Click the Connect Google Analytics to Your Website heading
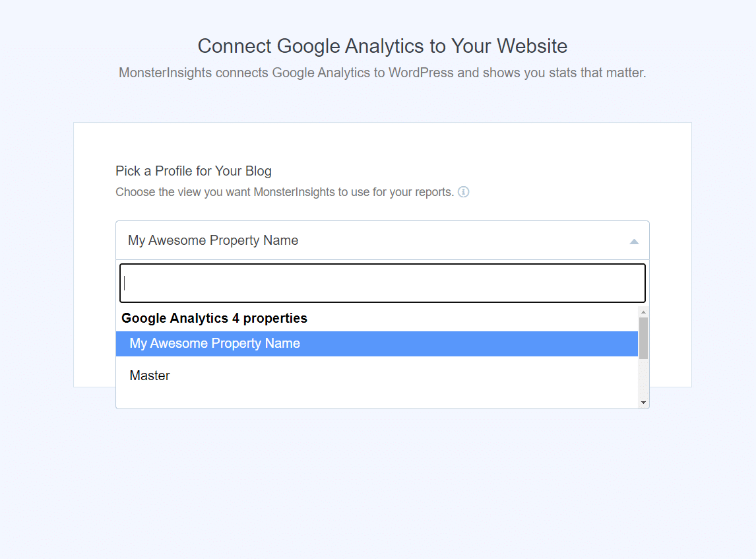 pos(383,46)
